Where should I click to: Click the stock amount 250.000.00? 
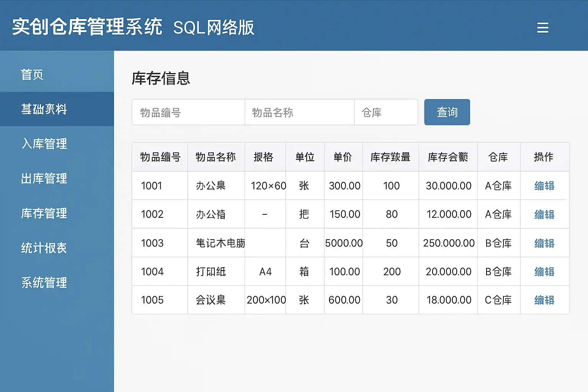click(x=449, y=243)
